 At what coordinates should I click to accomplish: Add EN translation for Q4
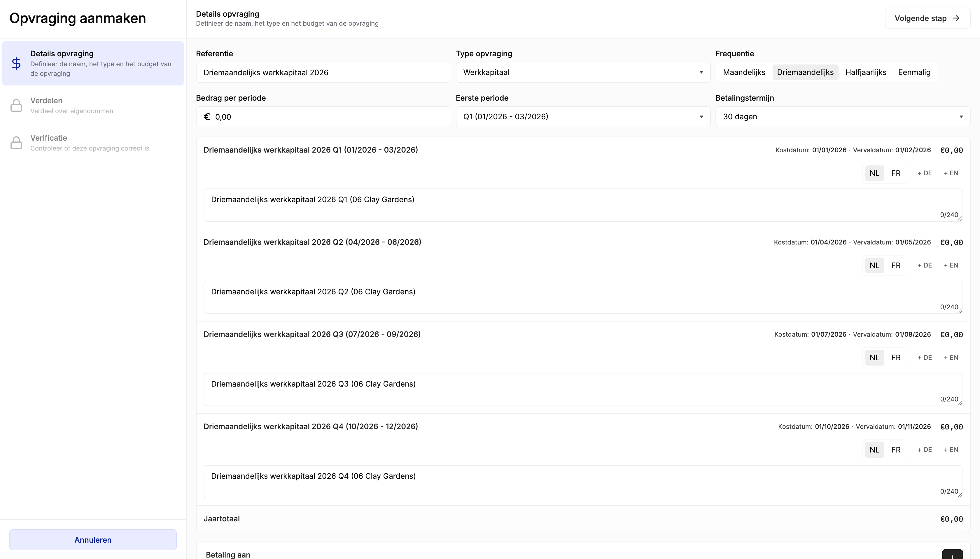[x=951, y=450]
